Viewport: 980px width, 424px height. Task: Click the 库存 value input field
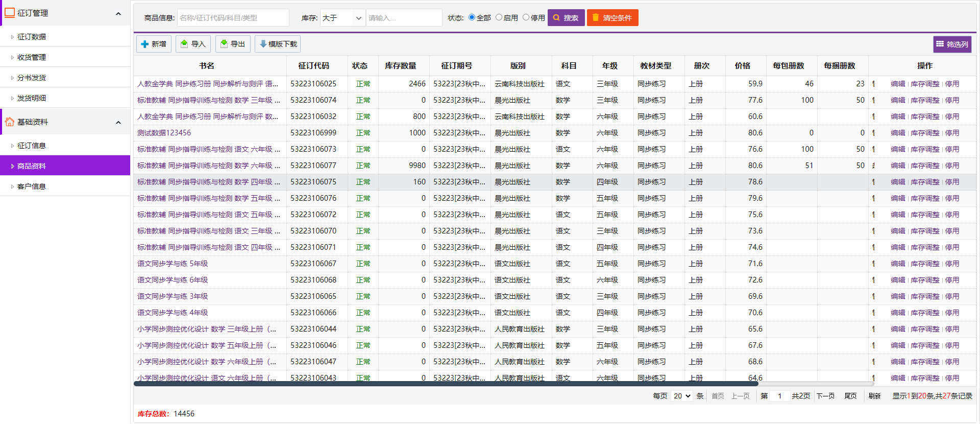[404, 18]
